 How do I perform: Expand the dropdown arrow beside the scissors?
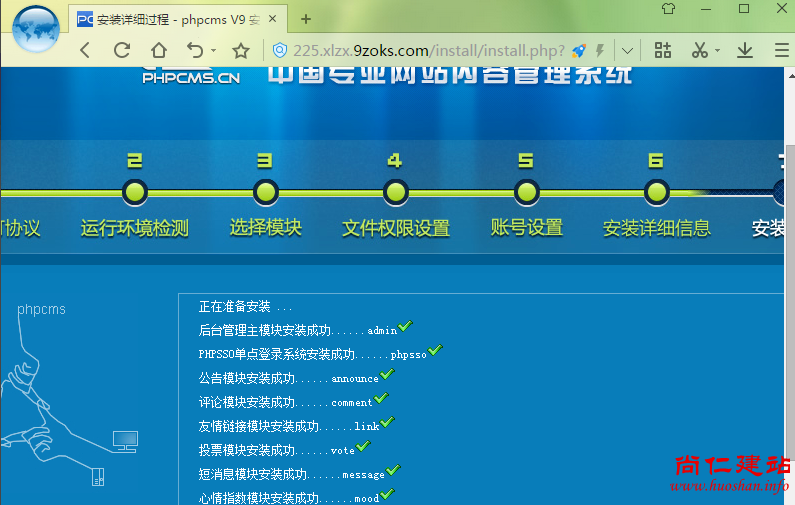tap(717, 51)
